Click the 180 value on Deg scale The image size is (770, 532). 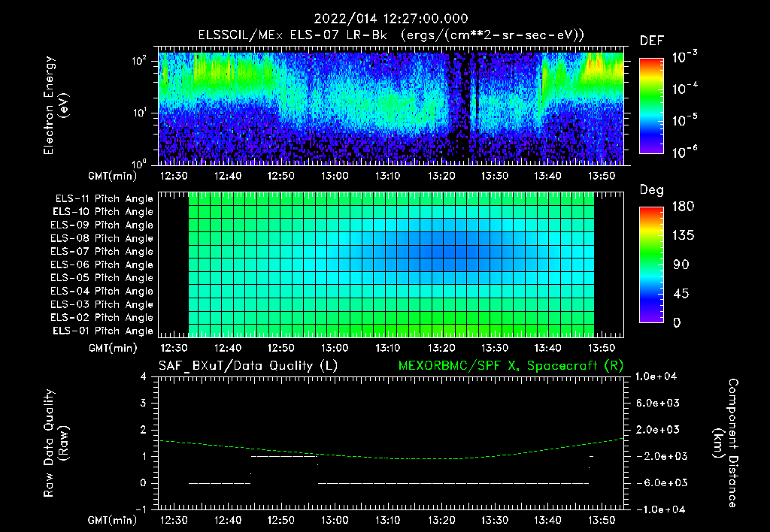tap(683, 207)
